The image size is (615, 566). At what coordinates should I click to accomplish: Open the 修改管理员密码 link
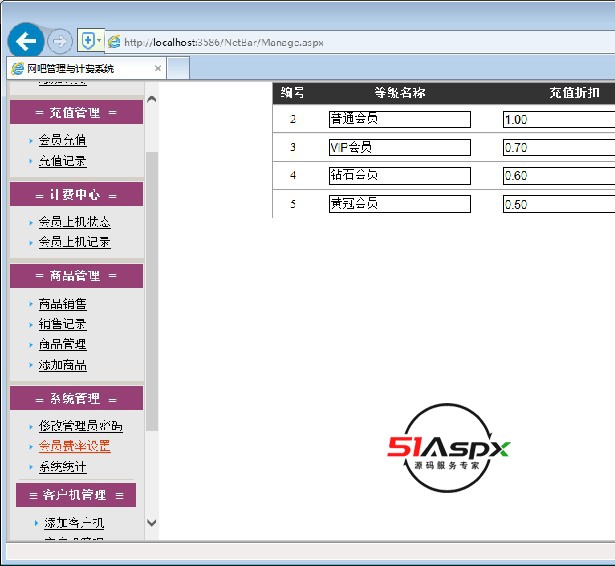[x=80, y=426]
